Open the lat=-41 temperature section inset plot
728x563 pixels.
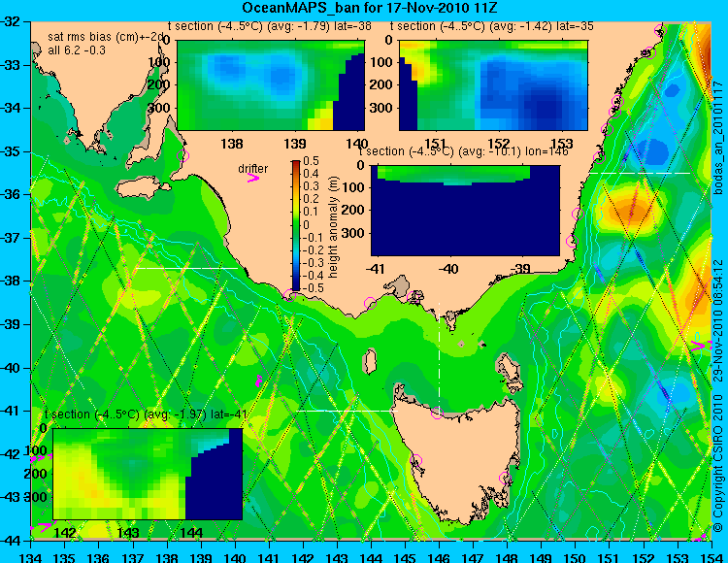point(148,474)
